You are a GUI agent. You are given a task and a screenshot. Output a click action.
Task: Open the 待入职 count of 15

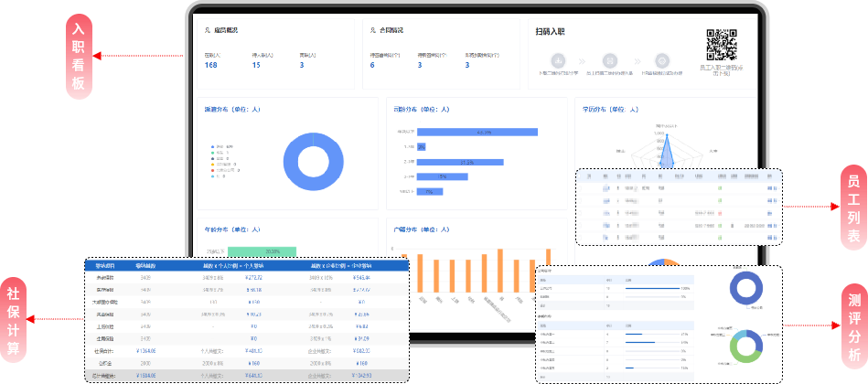click(x=256, y=65)
